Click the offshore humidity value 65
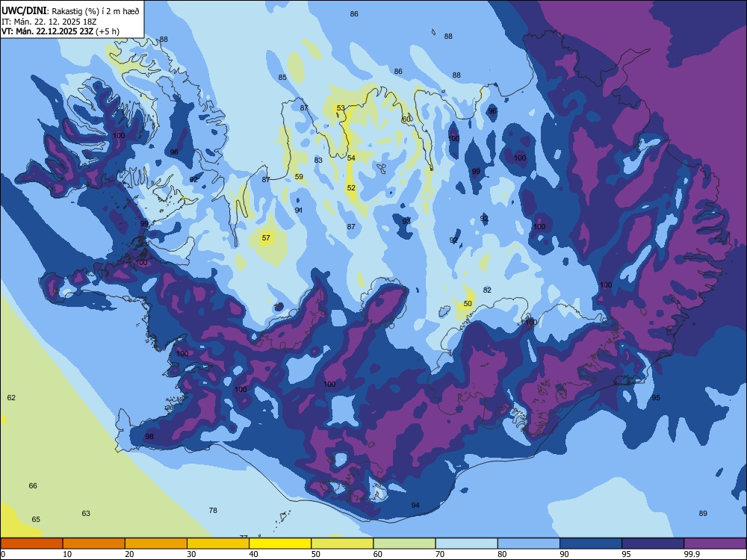Viewport: 747px width, 560px height. point(36,520)
